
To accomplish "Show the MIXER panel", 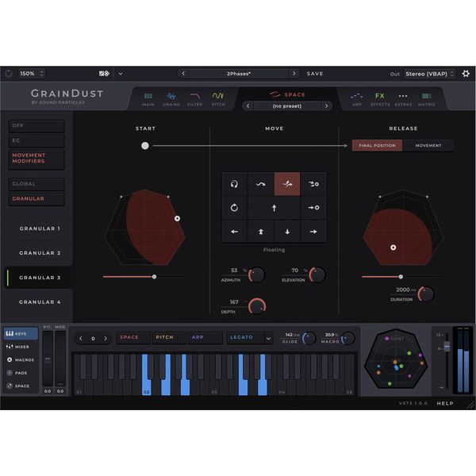I will (x=21, y=347).
